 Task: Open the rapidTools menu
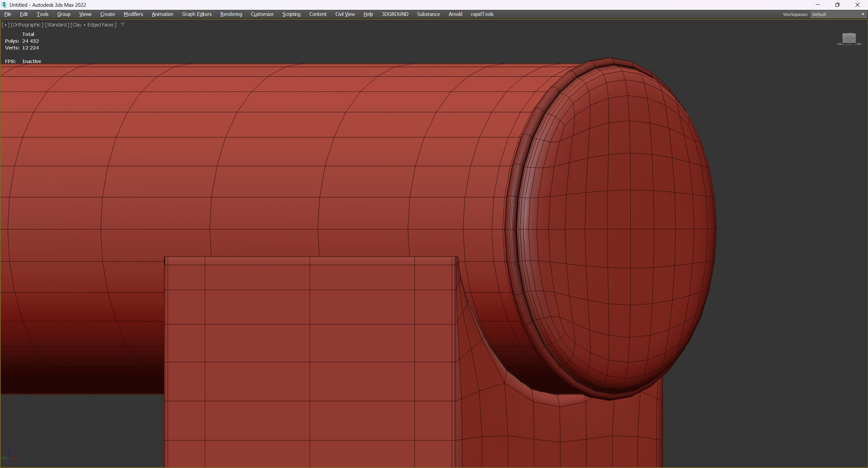click(x=482, y=14)
